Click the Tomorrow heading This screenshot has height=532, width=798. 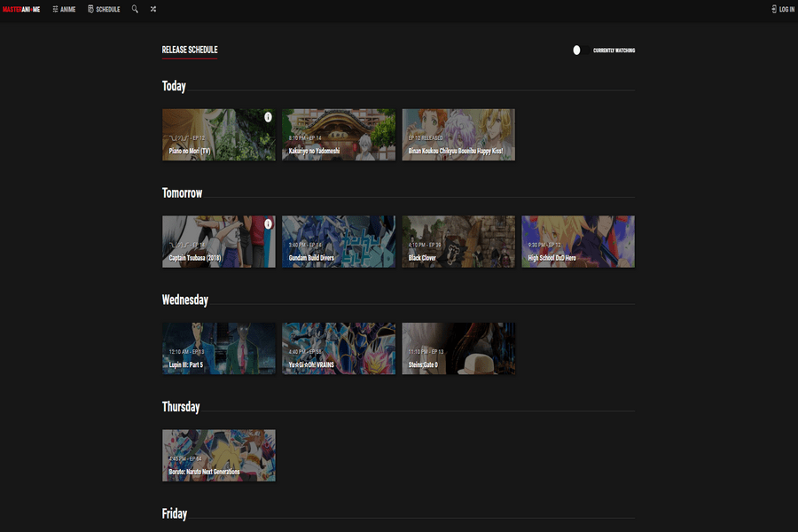[182, 193]
